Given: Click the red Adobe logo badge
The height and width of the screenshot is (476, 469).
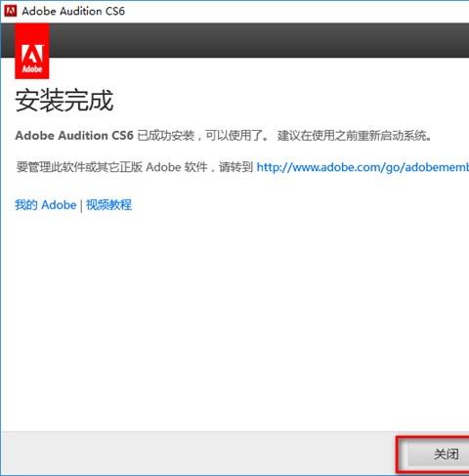Looking at the screenshot, I should point(32,51).
